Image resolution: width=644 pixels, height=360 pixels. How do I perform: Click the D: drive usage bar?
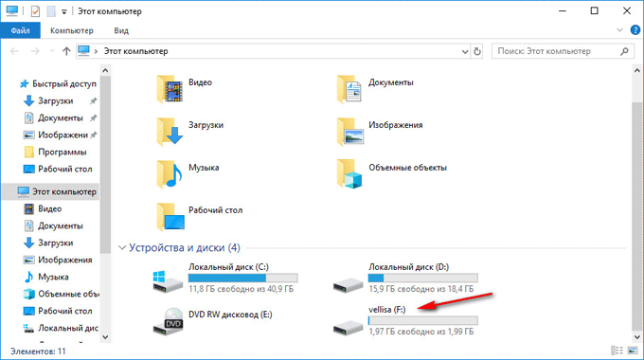point(423,279)
